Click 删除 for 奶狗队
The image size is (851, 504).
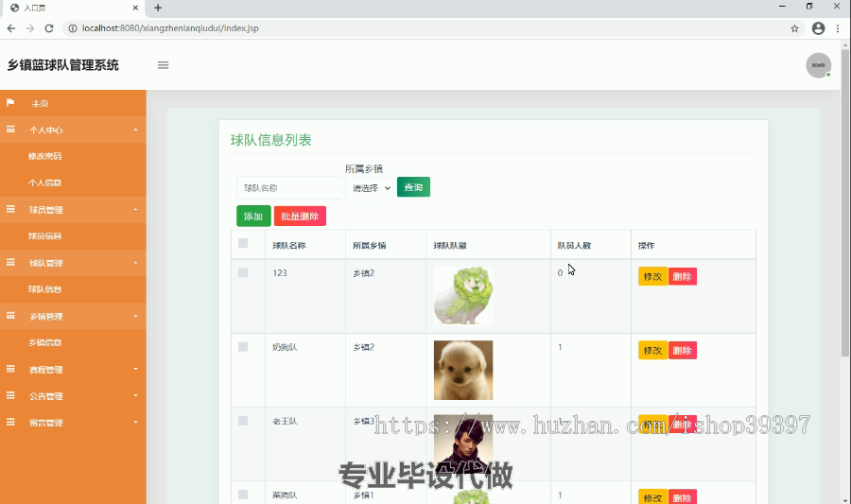682,351
